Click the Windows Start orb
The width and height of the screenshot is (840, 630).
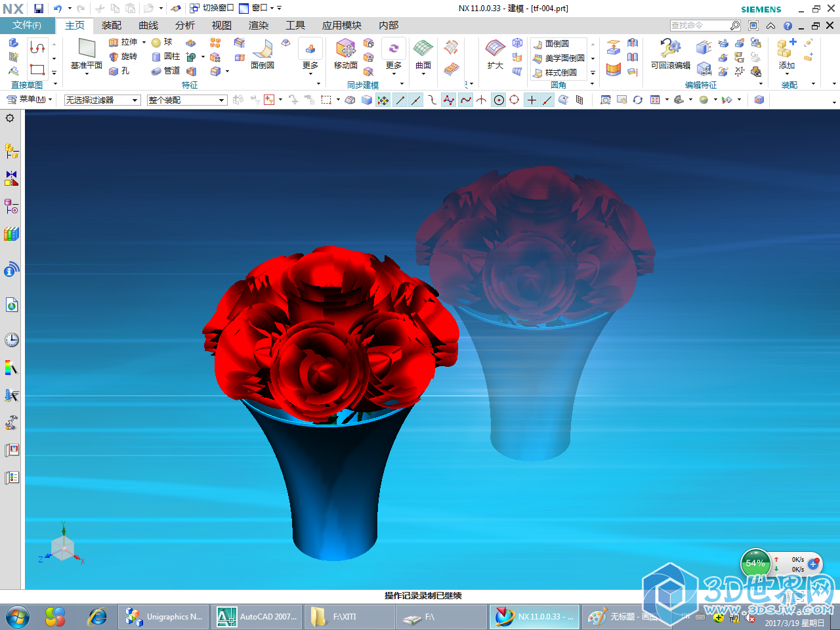point(18,617)
